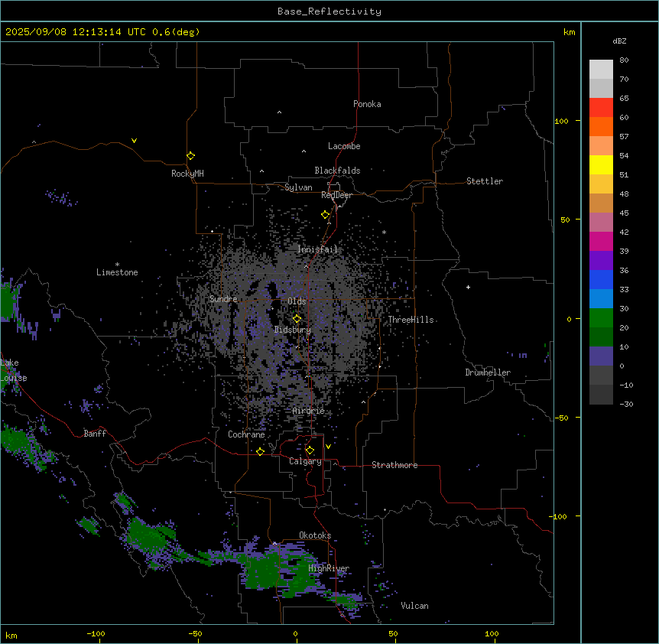Click the HighRiver label
The width and height of the screenshot is (659, 644).
click(329, 568)
